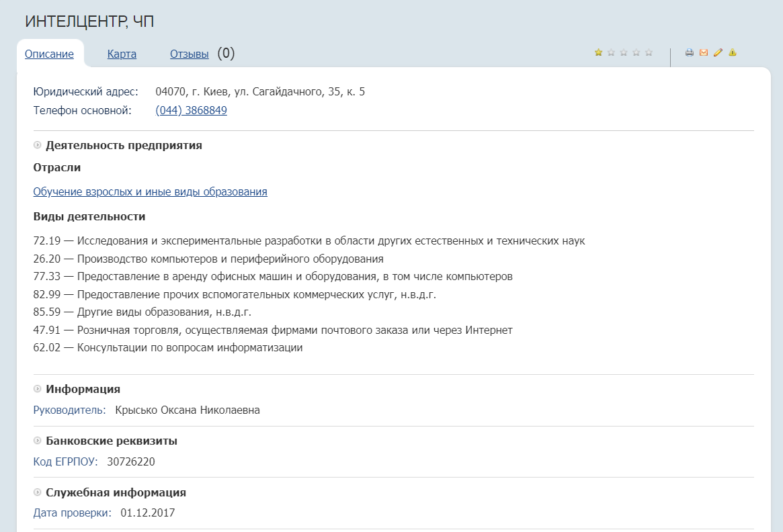The height and width of the screenshot is (532, 783).
Task: Give the company five stars
Action: pyautogui.click(x=649, y=52)
